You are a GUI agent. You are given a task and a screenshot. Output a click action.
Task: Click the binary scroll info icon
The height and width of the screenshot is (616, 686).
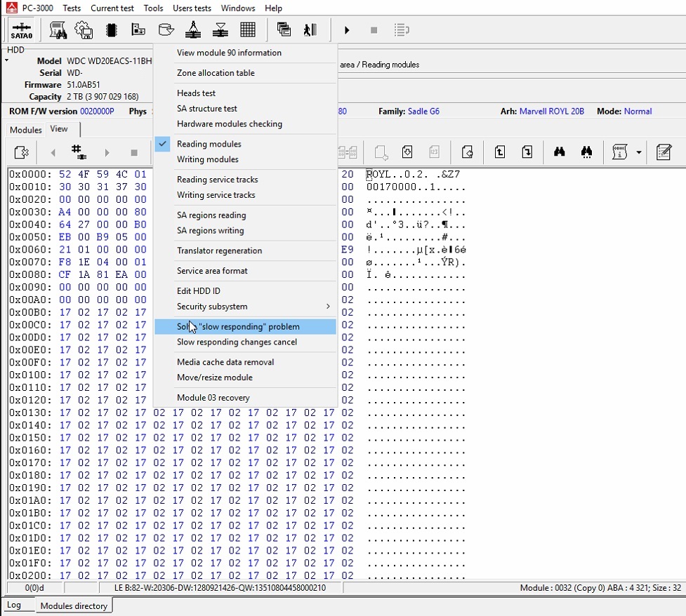[x=619, y=152]
